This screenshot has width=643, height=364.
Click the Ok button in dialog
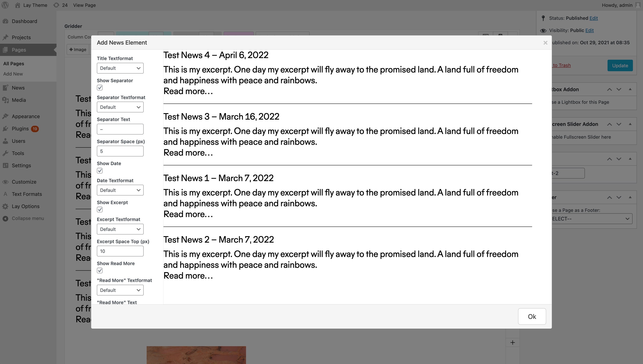tap(532, 317)
